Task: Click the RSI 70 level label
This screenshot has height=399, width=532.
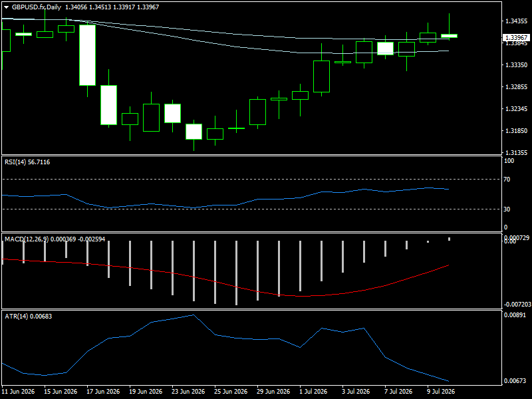Action: tap(507, 179)
